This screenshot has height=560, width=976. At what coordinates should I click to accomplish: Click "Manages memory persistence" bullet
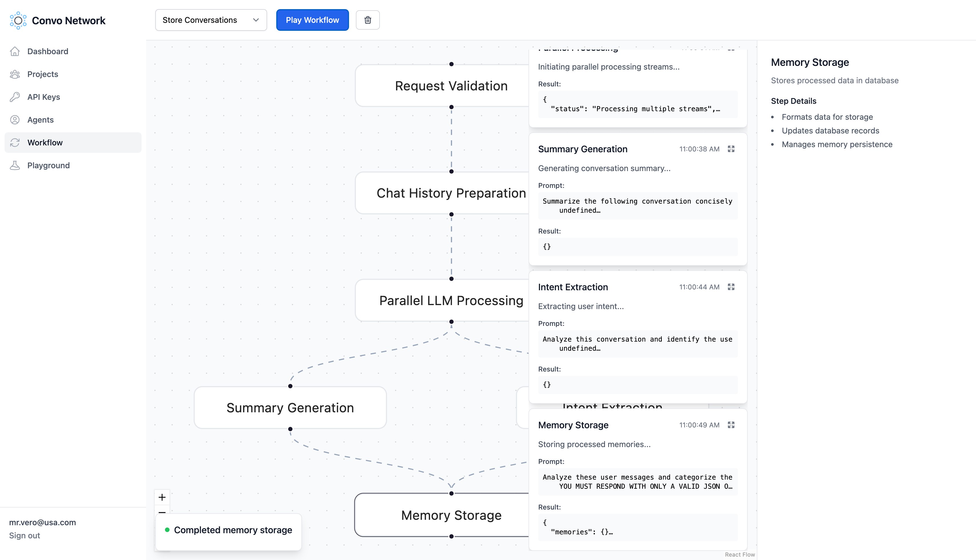[x=837, y=144]
